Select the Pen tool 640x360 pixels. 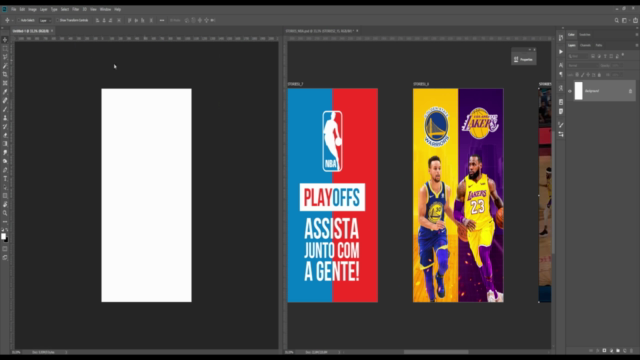point(5,170)
